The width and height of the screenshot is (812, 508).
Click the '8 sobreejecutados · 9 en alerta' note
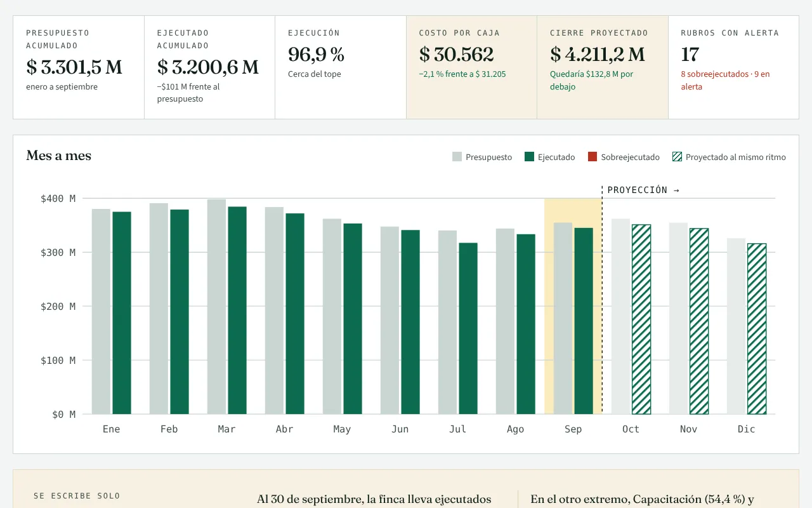726,80
